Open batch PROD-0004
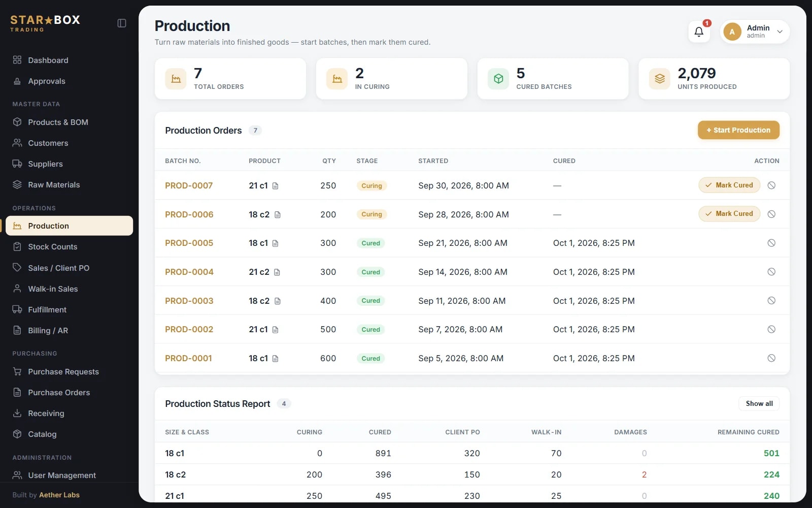 coord(189,272)
